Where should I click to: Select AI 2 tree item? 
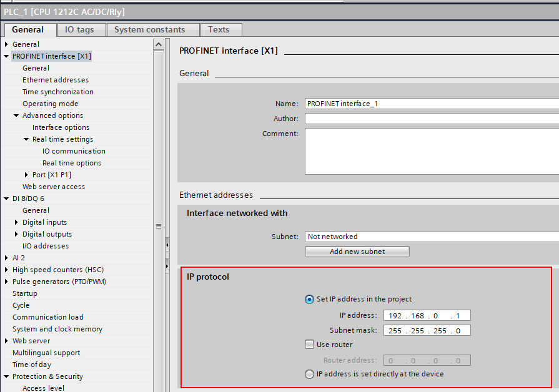coord(19,258)
